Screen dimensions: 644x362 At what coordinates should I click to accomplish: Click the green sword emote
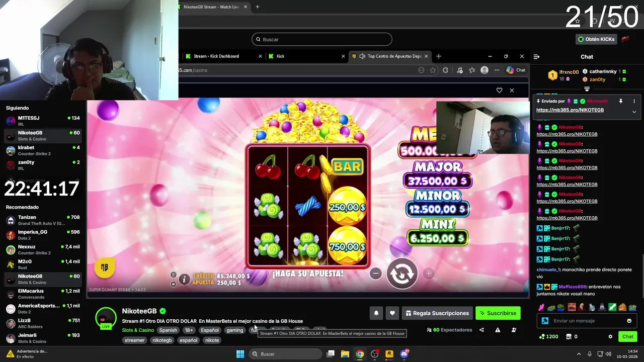coord(612,307)
